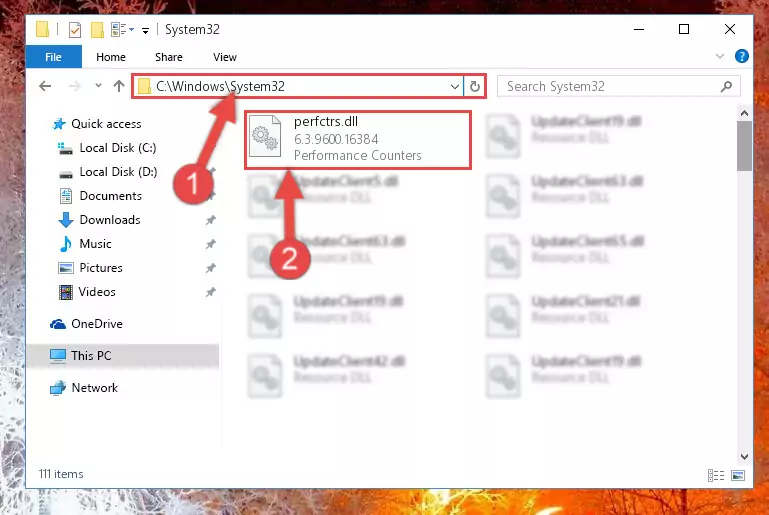Screen dimensions: 769x515
Task: Click the vertical scrollbar thumb
Action: [x=744, y=146]
